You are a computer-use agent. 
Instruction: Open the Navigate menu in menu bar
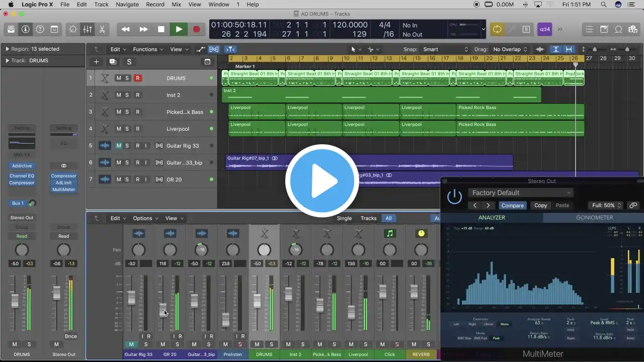[127, 5]
